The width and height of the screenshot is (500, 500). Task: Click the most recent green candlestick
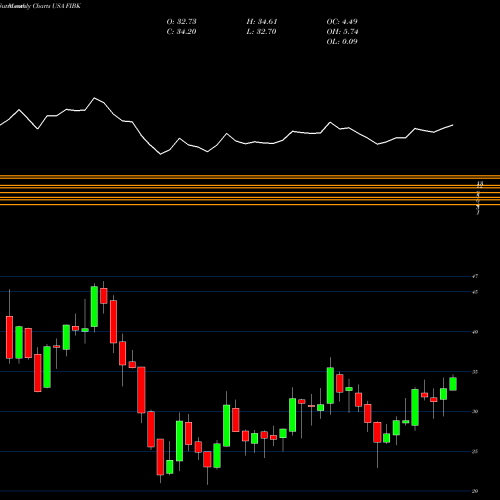[x=453, y=384]
